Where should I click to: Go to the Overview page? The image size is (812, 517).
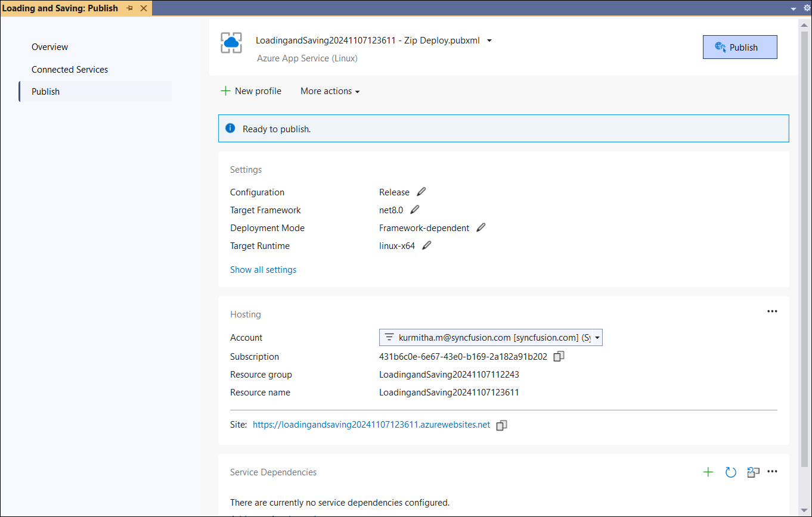tap(49, 47)
